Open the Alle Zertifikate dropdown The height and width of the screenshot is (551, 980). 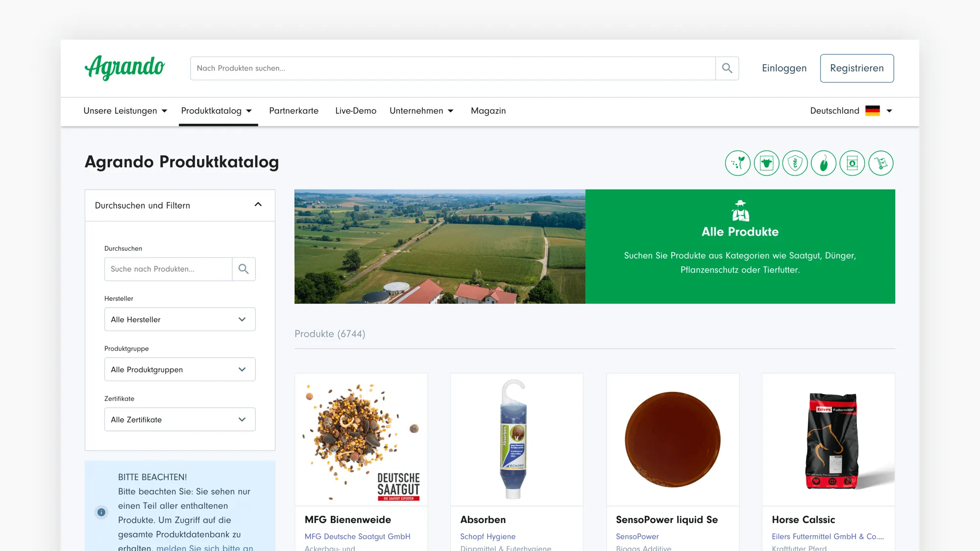click(x=180, y=419)
